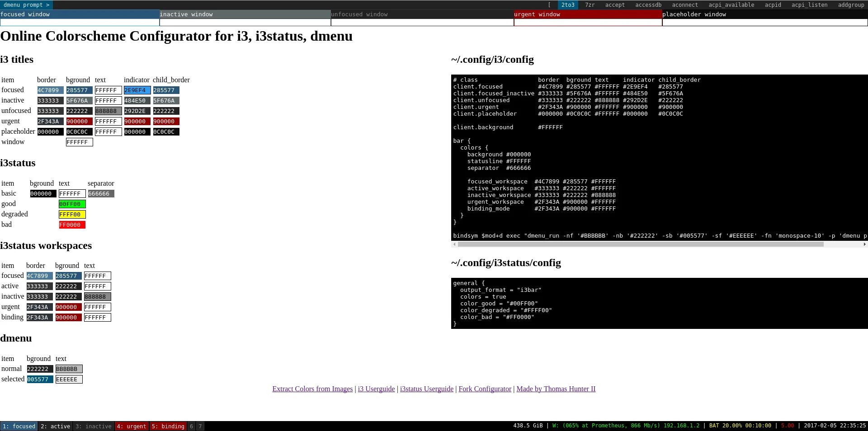
Task: Click the right arrow of config scrollbar
Action: point(864,244)
